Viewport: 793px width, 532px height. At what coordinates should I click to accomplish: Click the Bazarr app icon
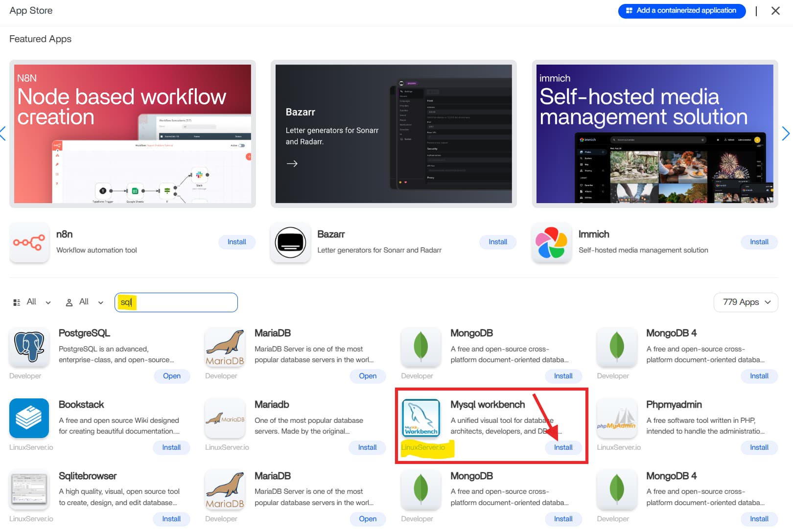290,242
